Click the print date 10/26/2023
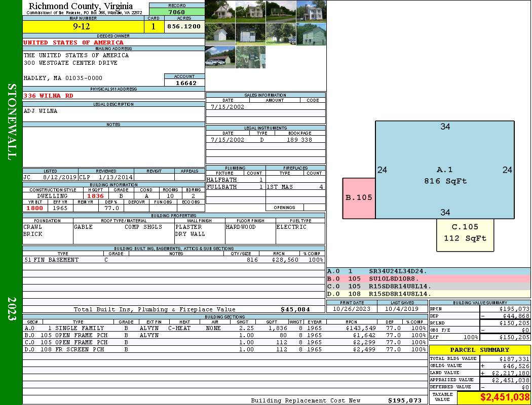532x405 pixels. 352,309
